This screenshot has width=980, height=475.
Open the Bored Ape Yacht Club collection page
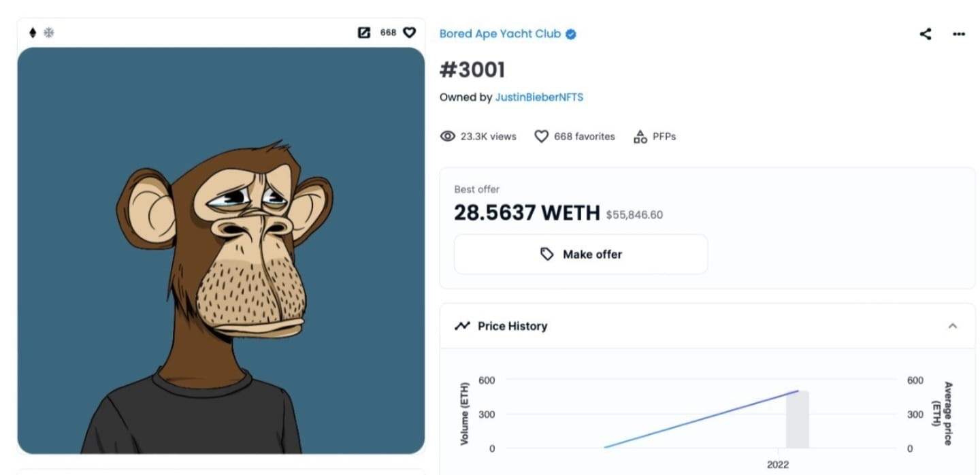pyautogui.click(x=500, y=33)
